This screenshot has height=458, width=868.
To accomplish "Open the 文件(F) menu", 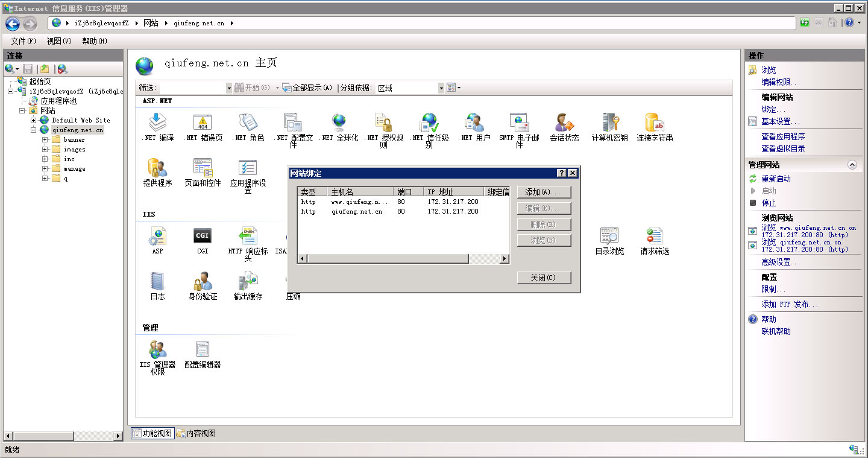I will (24, 41).
